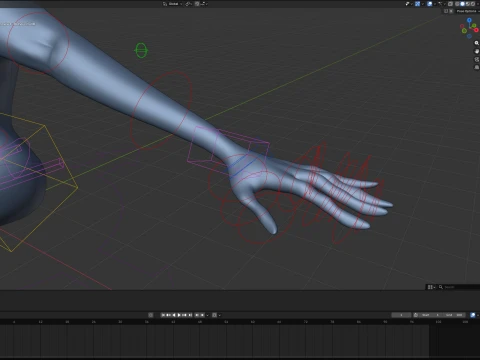Play the animation forward
This screenshot has height=360, width=480.
coord(179,315)
